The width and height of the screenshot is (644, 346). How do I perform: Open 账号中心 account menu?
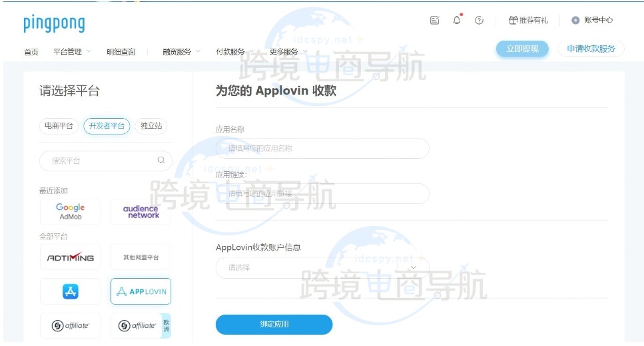(592, 20)
